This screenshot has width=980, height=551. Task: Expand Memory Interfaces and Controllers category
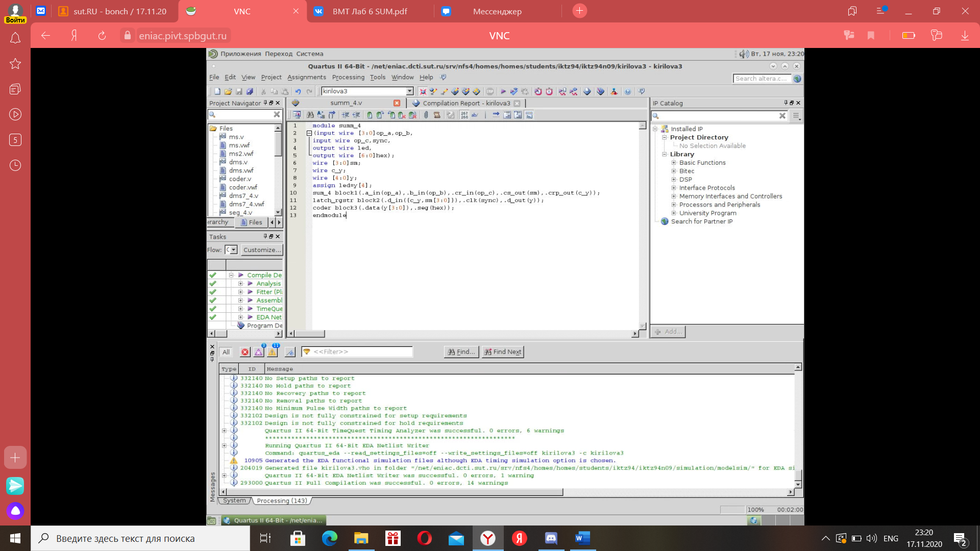pos(674,196)
